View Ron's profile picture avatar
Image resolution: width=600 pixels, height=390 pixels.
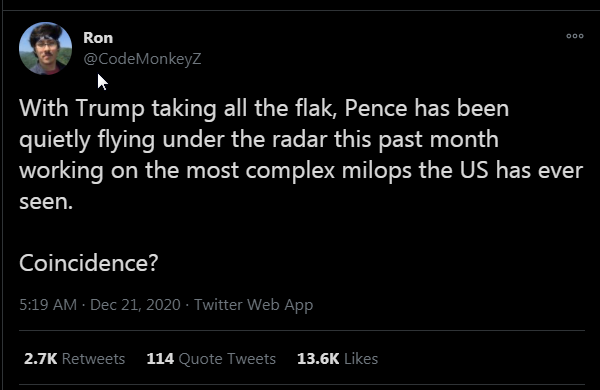coord(46,48)
